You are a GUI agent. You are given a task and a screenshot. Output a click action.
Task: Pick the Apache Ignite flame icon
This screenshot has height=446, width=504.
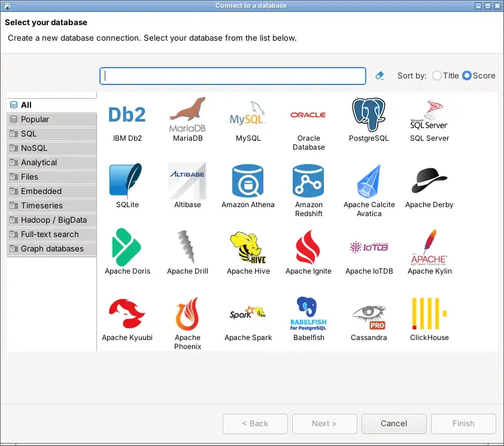tap(308, 247)
